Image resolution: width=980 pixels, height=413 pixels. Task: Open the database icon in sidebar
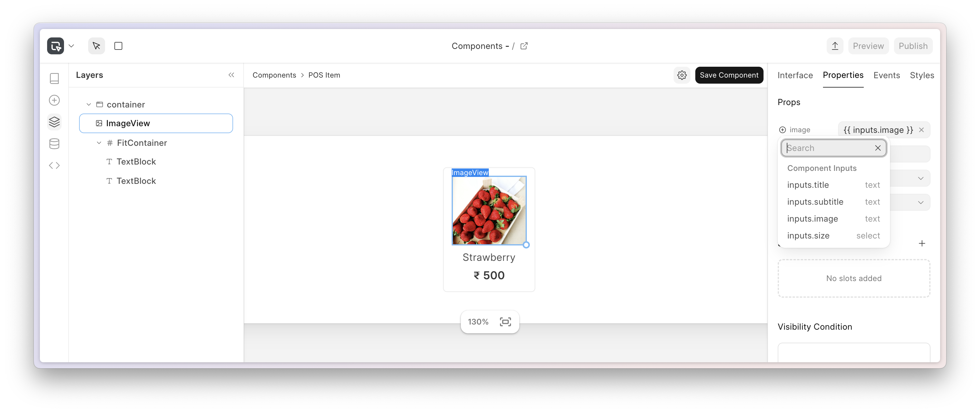click(54, 144)
